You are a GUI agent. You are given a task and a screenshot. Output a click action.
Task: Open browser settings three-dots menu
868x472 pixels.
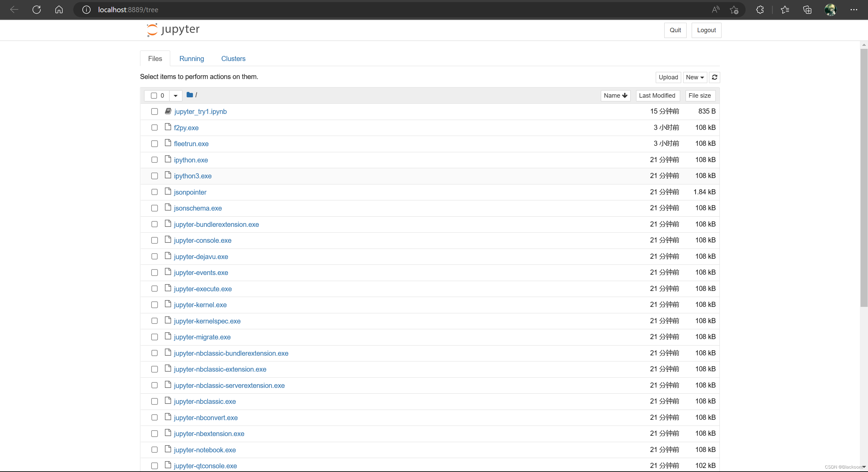(853, 9)
